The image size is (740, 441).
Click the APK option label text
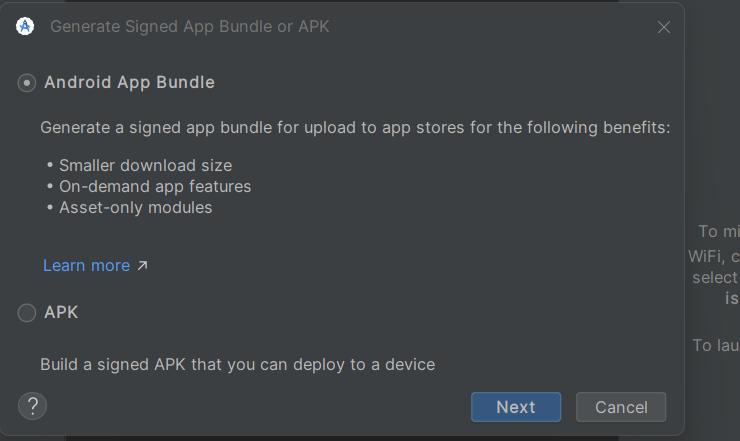(x=61, y=313)
